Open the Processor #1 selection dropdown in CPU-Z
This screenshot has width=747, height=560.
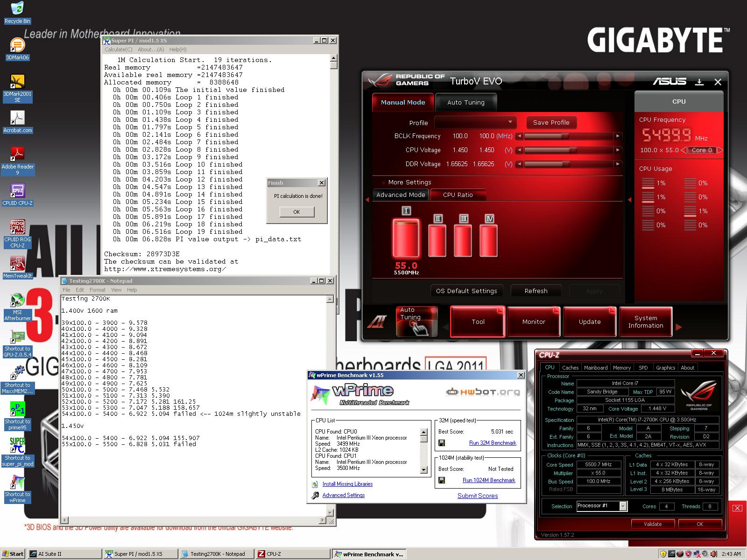click(x=602, y=506)
